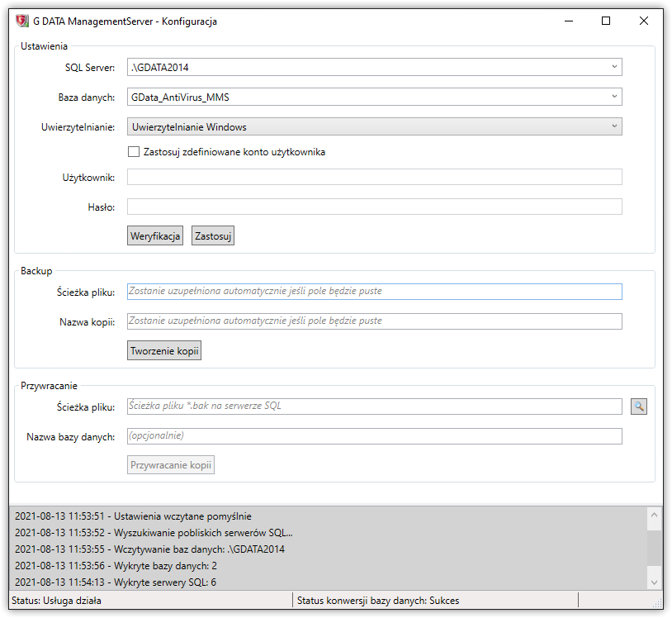Screen dimensions: 672x618
Task: Click 'Status konwersji bazy danych: Sukces' text
Action: coord(378,601)
